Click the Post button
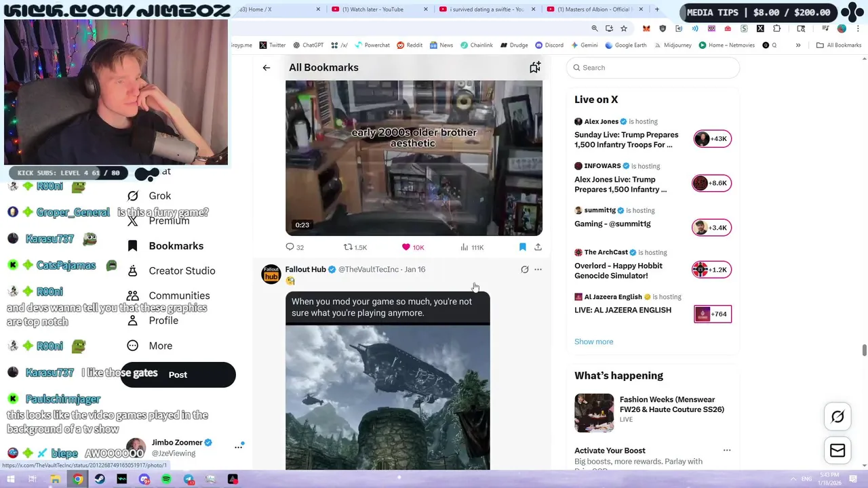Screen dimensions: 868x488 pos(178,375)
